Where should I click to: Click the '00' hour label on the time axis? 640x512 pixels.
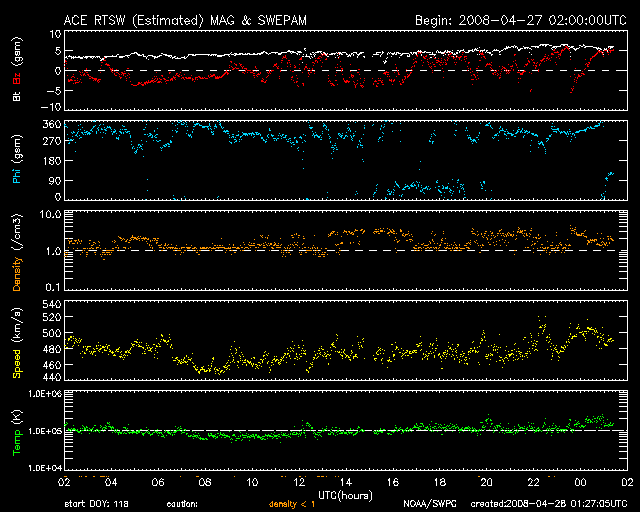point(580,482)
